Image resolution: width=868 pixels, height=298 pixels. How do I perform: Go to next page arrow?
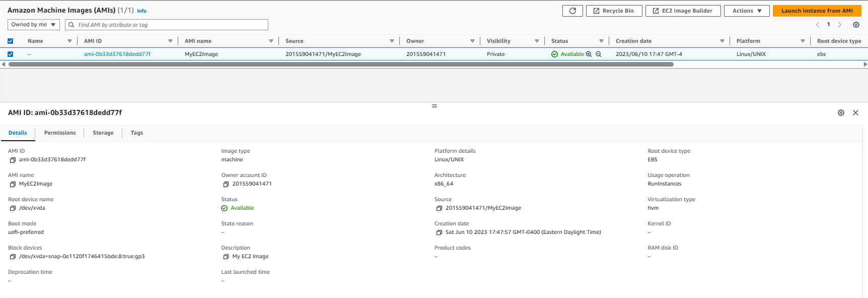point(839,25)
